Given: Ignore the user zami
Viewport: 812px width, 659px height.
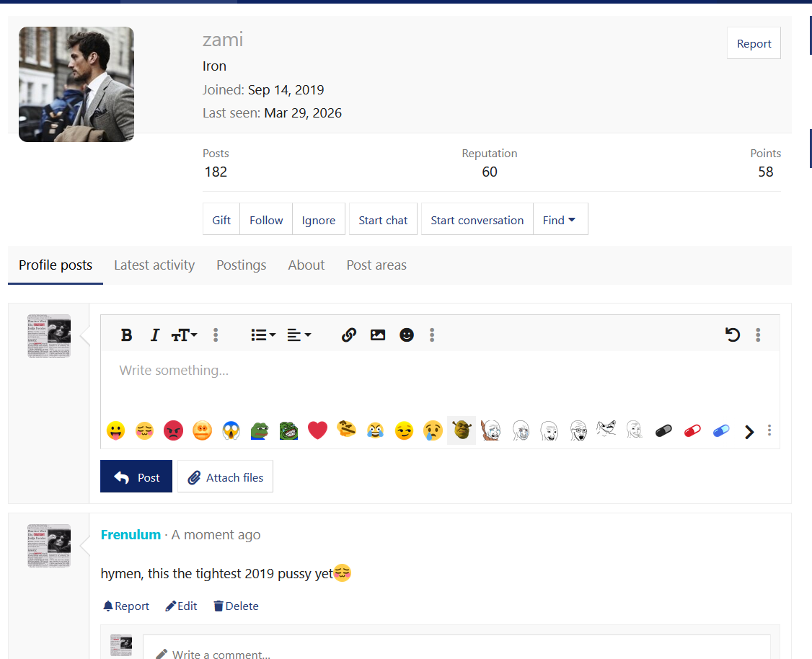Looking at the screenshot, I should [318, 219].
